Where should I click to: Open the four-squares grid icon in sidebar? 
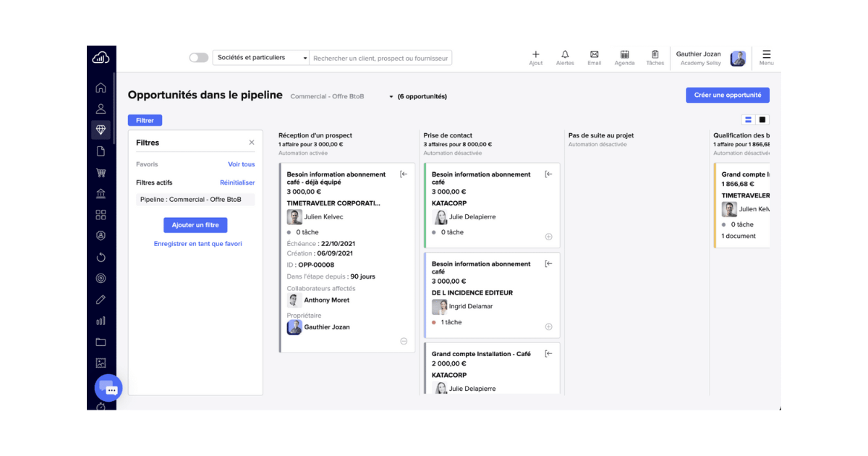point(101,215)
